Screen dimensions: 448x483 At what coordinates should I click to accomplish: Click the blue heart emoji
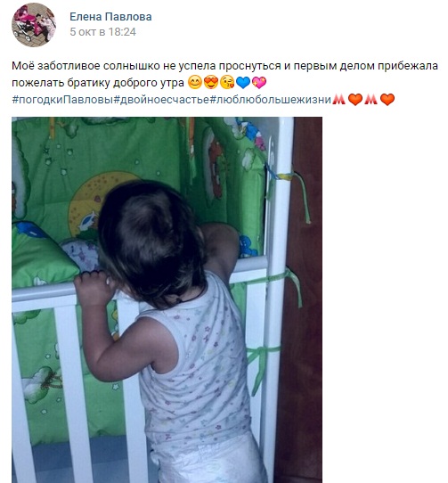pos(243,83)
